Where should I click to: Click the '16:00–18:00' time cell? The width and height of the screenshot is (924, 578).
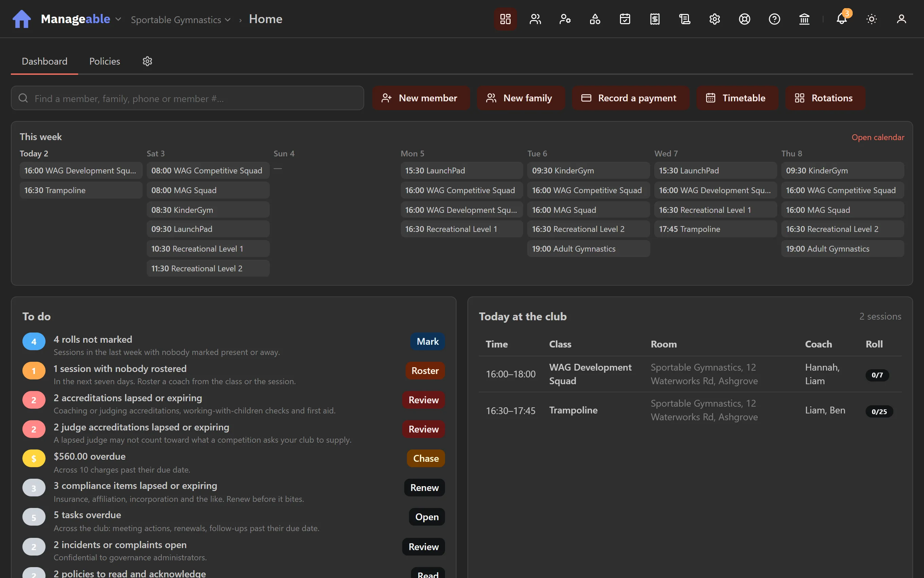click(511, 374)
